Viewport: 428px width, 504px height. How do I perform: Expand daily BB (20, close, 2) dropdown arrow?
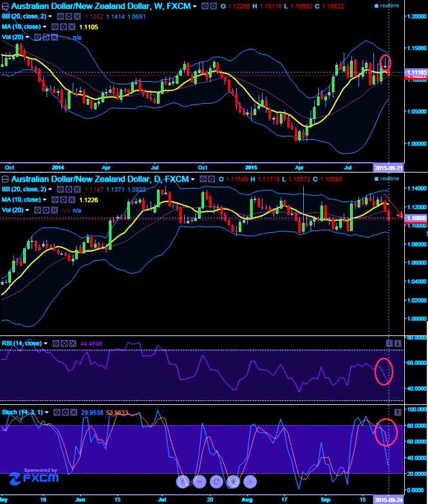50,189
